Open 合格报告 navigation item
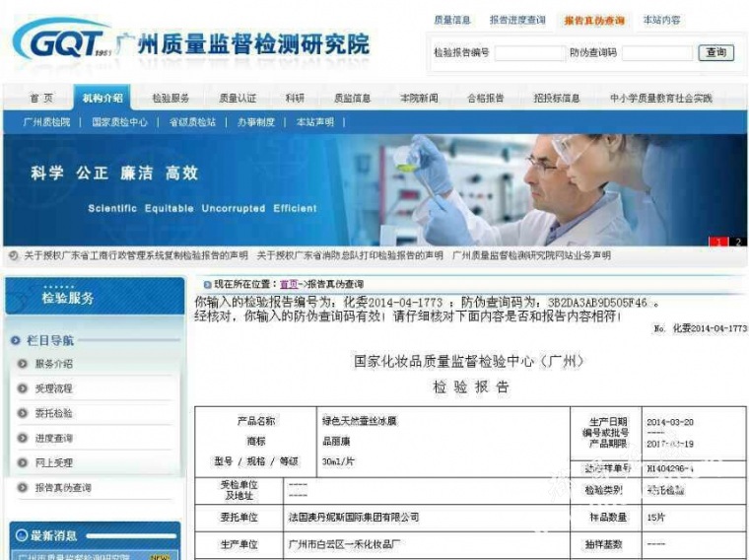 (485, 98)
